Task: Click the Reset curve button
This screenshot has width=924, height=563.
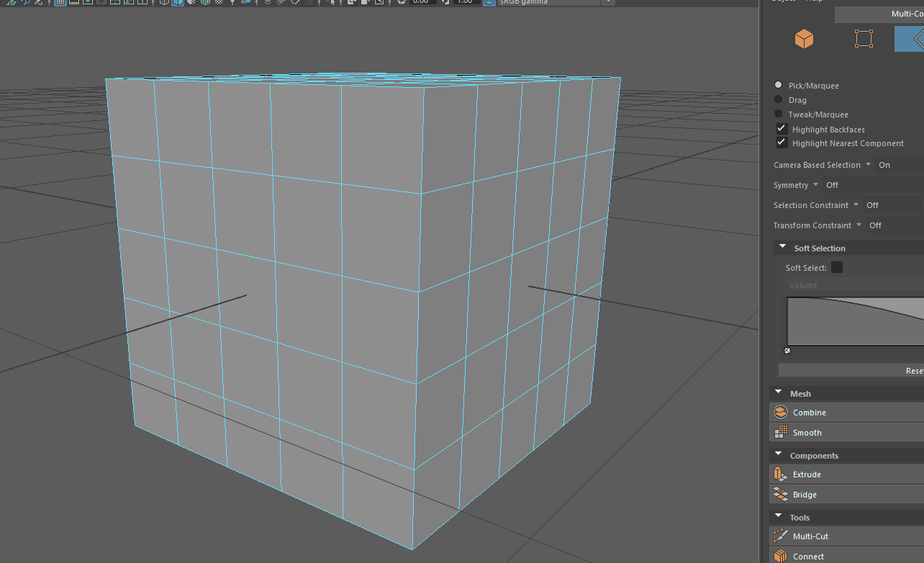Action: [851, 371]
